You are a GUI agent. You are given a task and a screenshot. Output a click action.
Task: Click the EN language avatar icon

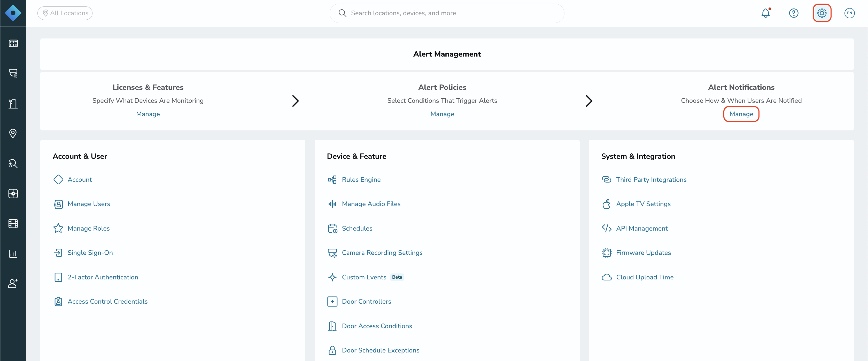pyautogui.click(x=849, y=13)
